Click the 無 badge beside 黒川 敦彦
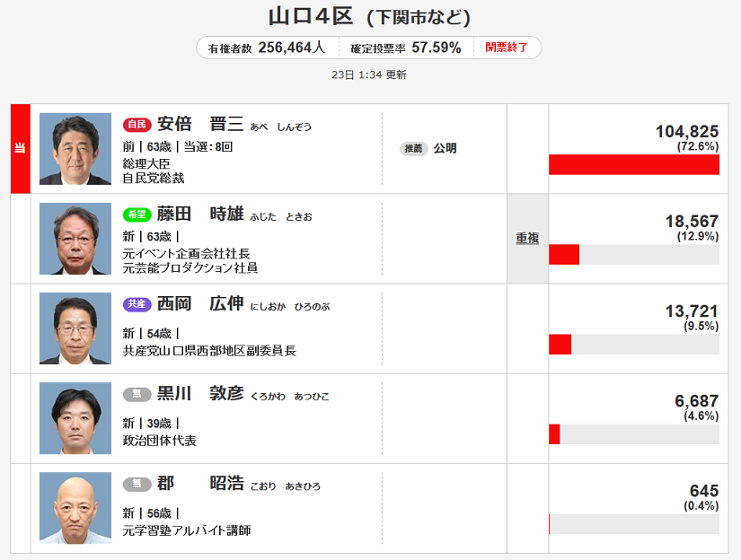 click(x=136, y=394)
